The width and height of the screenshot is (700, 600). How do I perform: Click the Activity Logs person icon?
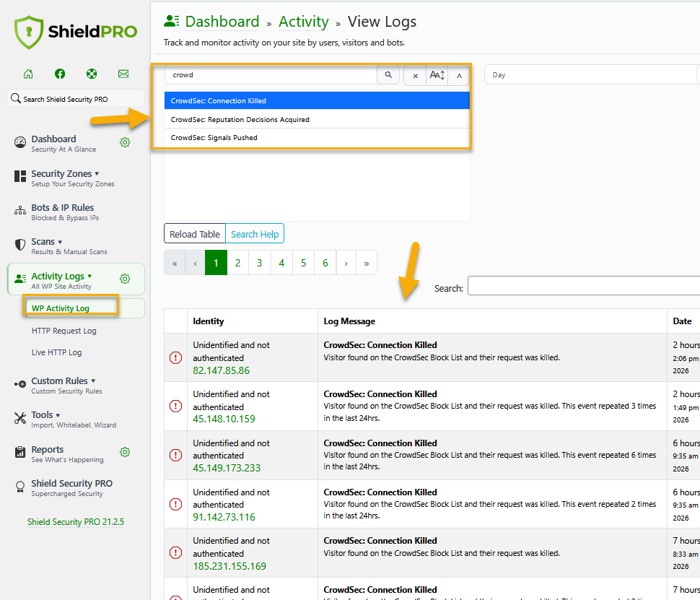20,279
